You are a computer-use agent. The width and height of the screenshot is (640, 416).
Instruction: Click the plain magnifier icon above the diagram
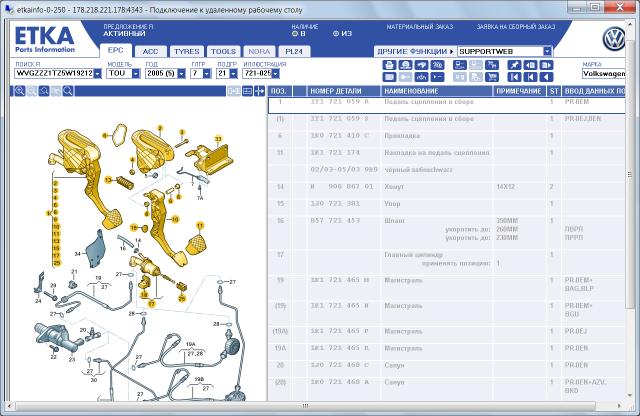click(68, 91)
